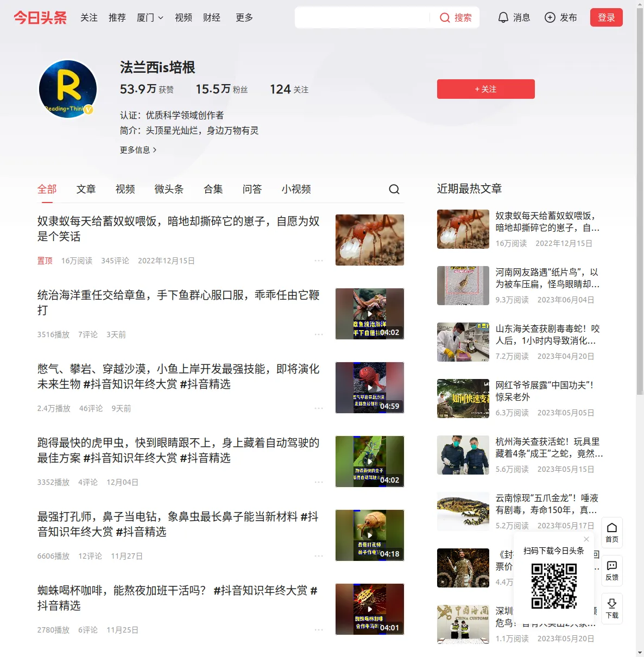Open 财经 in the top navigation

[212, 18]
